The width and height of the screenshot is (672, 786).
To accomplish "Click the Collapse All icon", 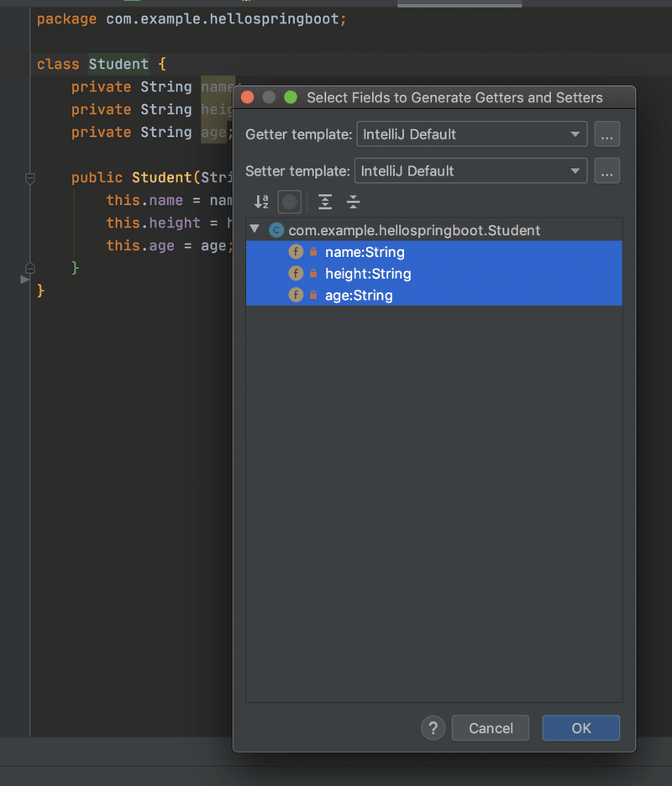I will pyautogui.click(x=353, y=202).
